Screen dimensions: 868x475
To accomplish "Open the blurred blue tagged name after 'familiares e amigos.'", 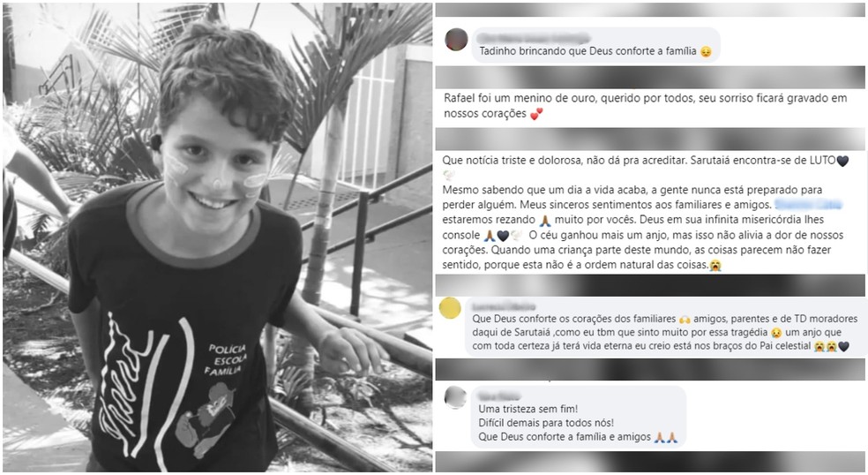I will point(808,205).
